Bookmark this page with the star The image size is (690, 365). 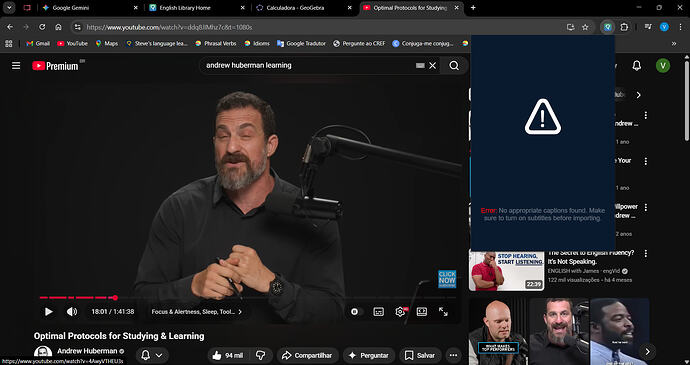point(585,27)
